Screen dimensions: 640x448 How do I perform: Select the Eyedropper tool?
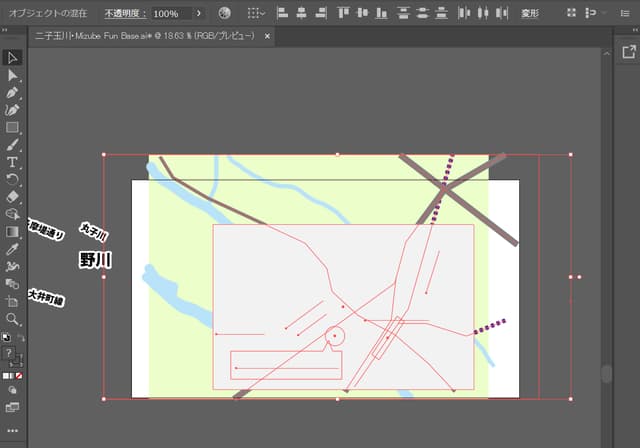coord(12,249)
